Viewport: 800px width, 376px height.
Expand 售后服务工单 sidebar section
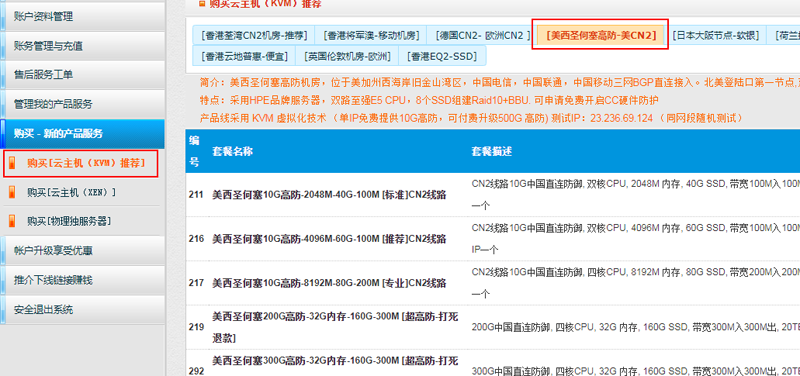[83, 75]
